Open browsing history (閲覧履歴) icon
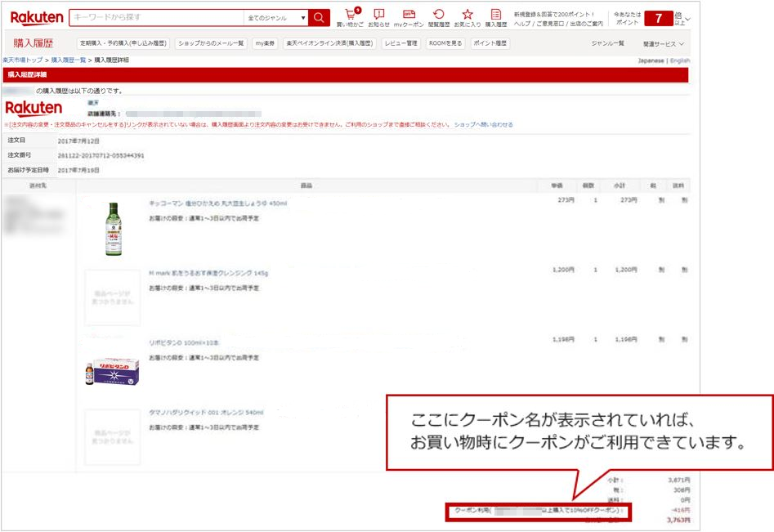This screenshot has width=774, height=532. click(x=439, y=17)
